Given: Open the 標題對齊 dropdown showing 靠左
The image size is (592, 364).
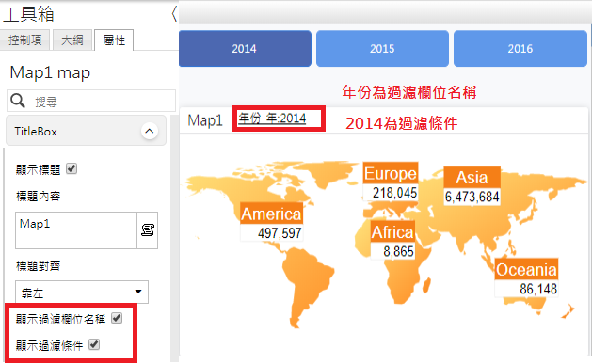Looking at the screenshot, I should tap(82, 292).
